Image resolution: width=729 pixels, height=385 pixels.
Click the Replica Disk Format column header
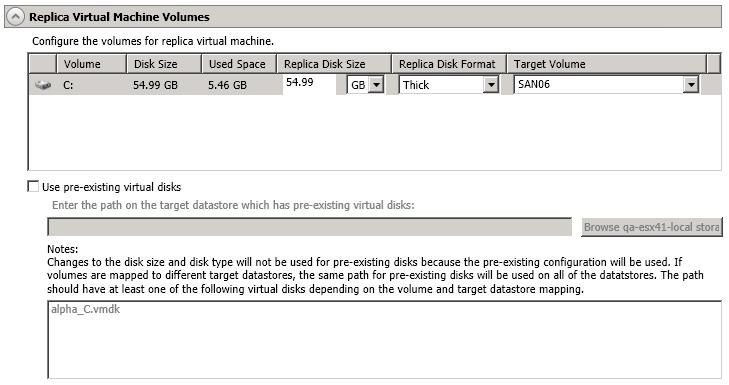pos(449,64)
